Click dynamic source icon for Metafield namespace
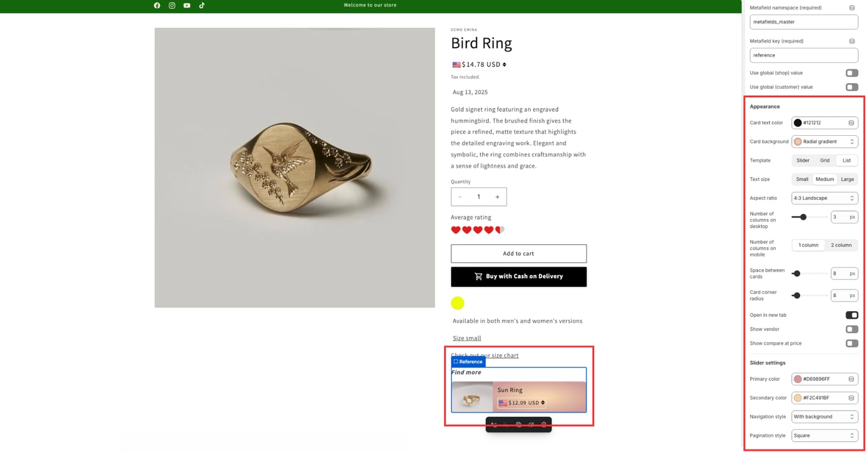 pyautogui.click(x=852, y=8)
